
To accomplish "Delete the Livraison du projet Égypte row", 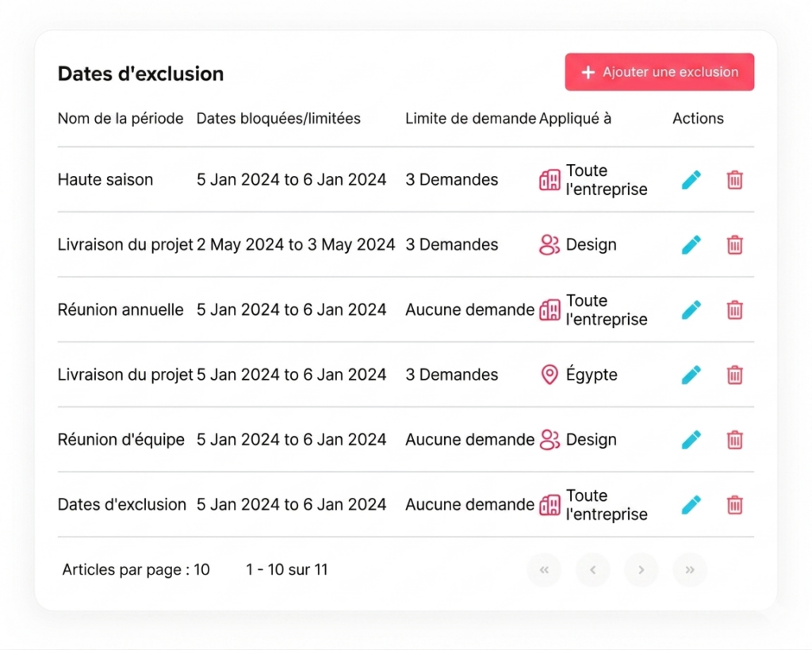I will tap(735, 375).
